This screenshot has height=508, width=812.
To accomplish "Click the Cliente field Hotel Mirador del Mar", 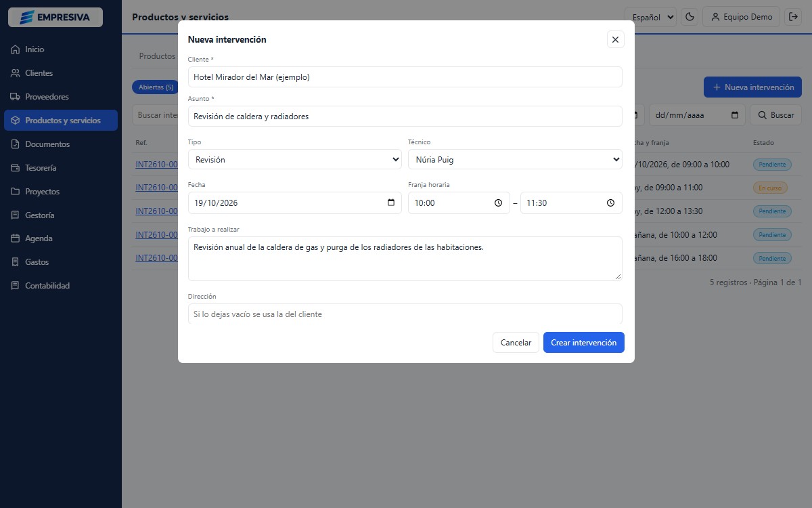I will [405, 77].
